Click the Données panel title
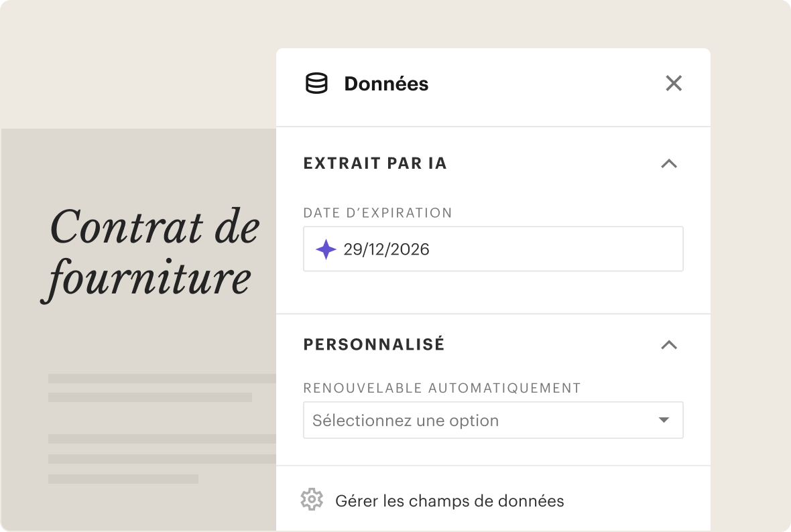This screenshot has height=532, width=791. pos(386,84)
